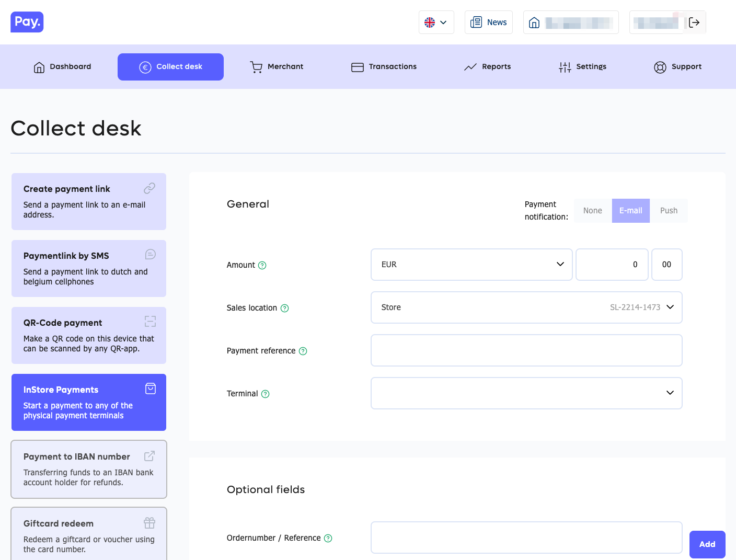Image resolution: width=736 pixels, height=560 pixels.
Task: Click the amount whole number field
Action: (612, 265)
